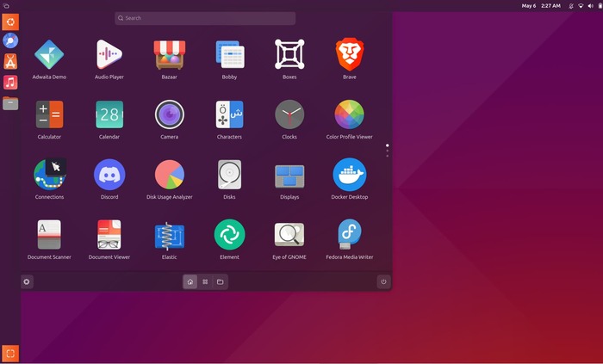Screen dimensions: 603x364
Task: Open clock showing May 6 2:27 AM
Action: (x=541, y=6)
